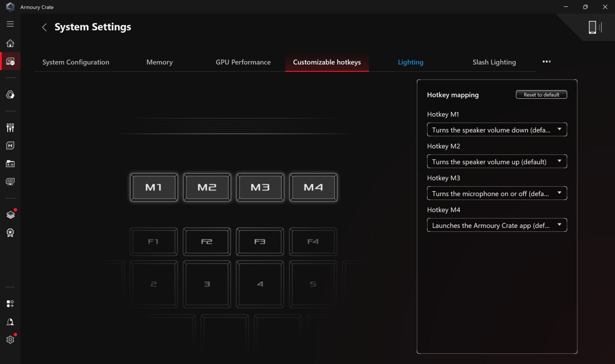615x364 pixels.
Task: Close the Armoury Crate window
Action: (605, 7)
